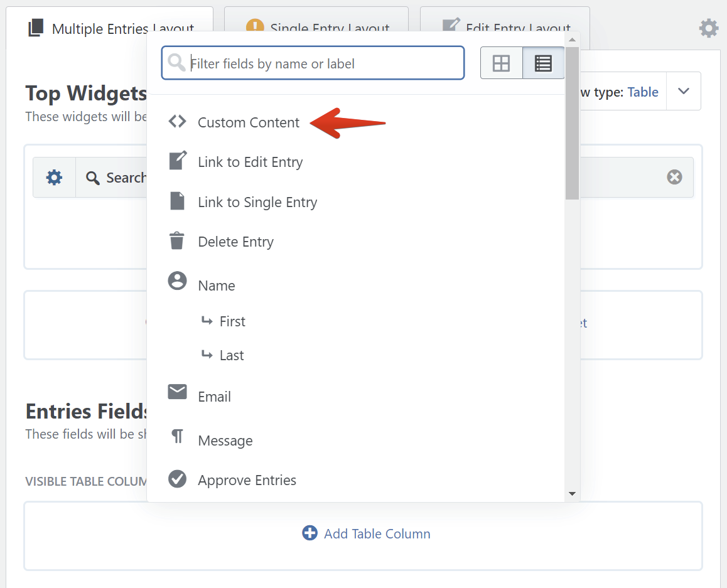Click the Name field person icon
This screenshot has width=727, height=588.
coord(177,281)
